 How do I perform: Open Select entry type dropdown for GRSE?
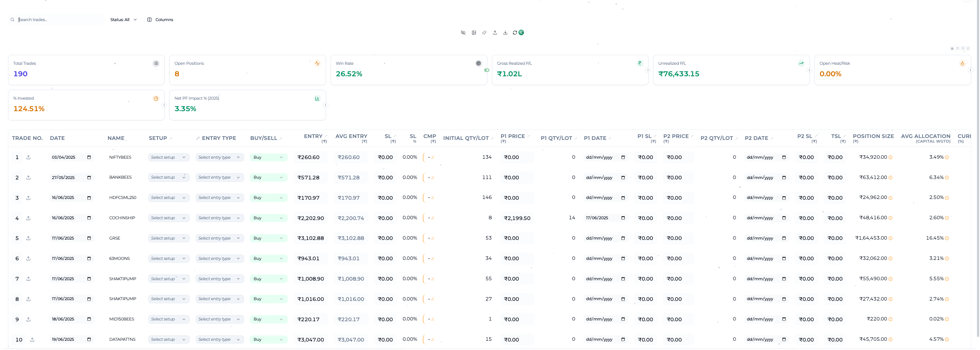[x=220, y=238]
